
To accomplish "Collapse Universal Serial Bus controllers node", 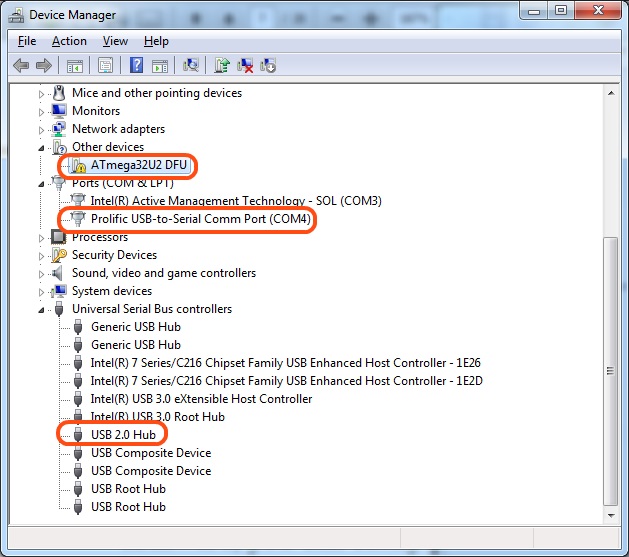I will click(41, 310).
